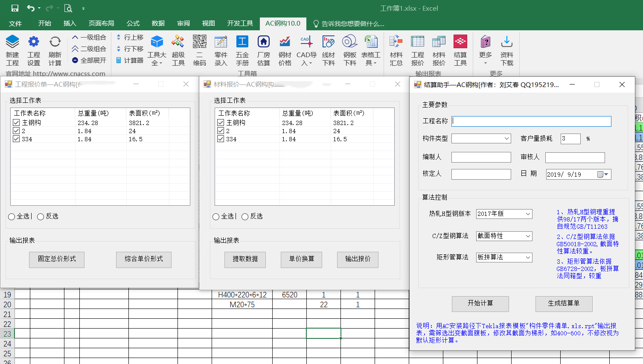Open 钢板下料 plate cutting tool

tap(350, 50)
